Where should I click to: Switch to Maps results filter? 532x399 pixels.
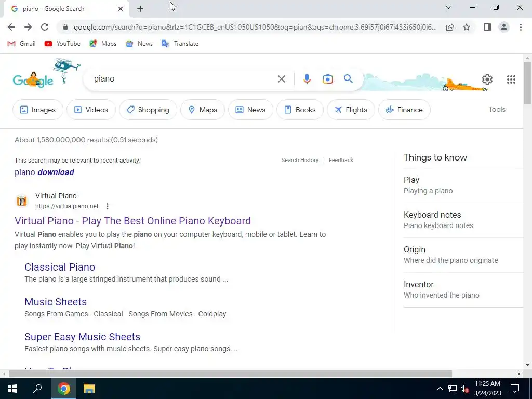203,110
